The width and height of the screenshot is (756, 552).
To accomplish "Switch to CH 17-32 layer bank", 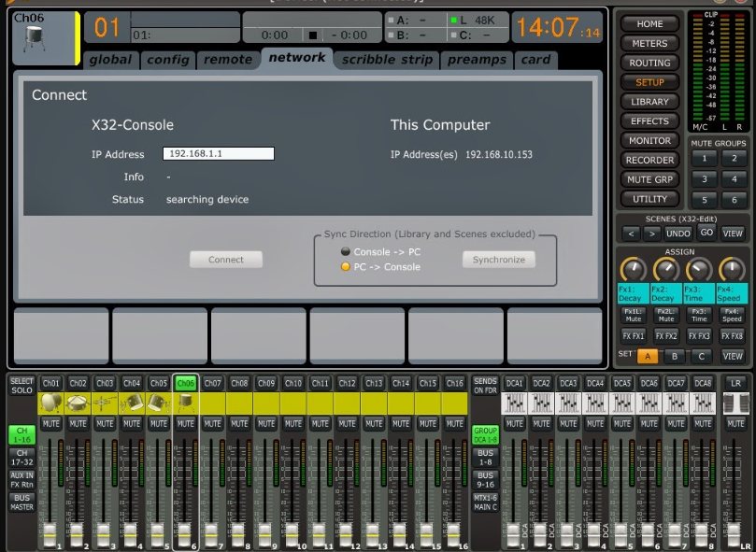I will (21, 458).
